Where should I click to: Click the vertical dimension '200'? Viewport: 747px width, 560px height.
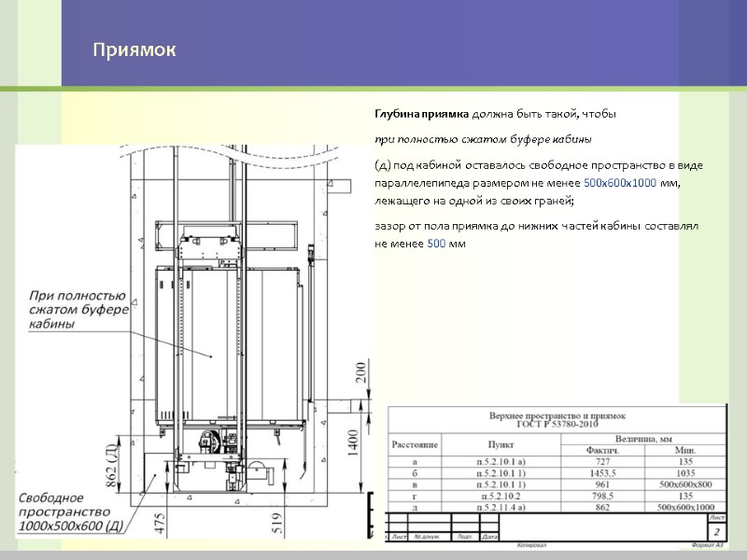click(x=361, y=372)
